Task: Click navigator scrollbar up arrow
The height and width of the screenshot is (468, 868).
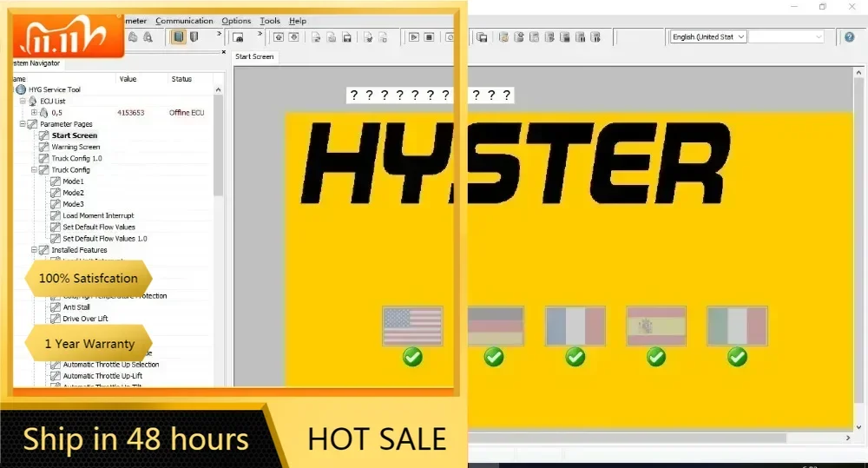Action: (x=218, y=89)
